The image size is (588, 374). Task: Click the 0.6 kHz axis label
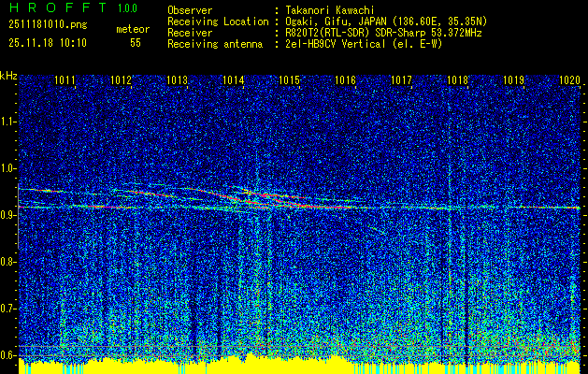coord(7,355)
